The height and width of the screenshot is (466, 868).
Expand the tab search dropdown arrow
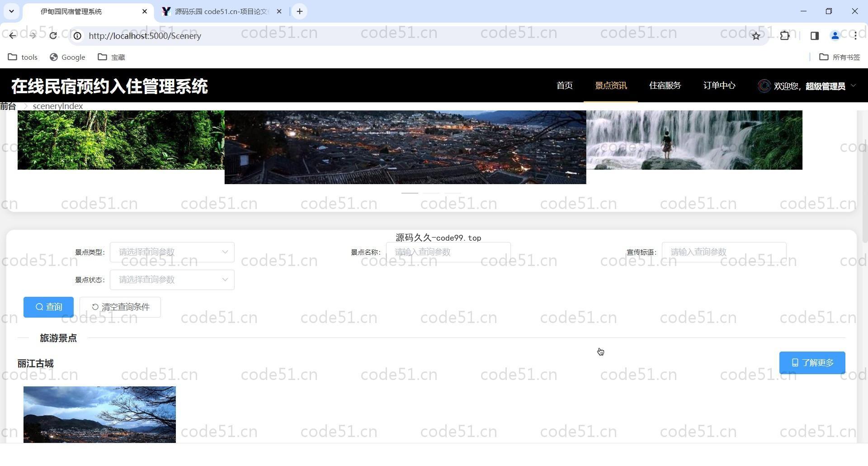pos(11,11)
